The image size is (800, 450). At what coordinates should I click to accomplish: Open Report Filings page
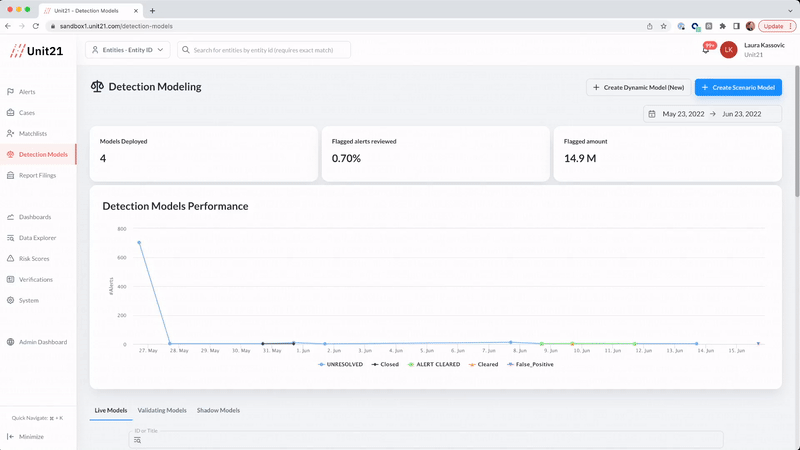coord(37,176)
